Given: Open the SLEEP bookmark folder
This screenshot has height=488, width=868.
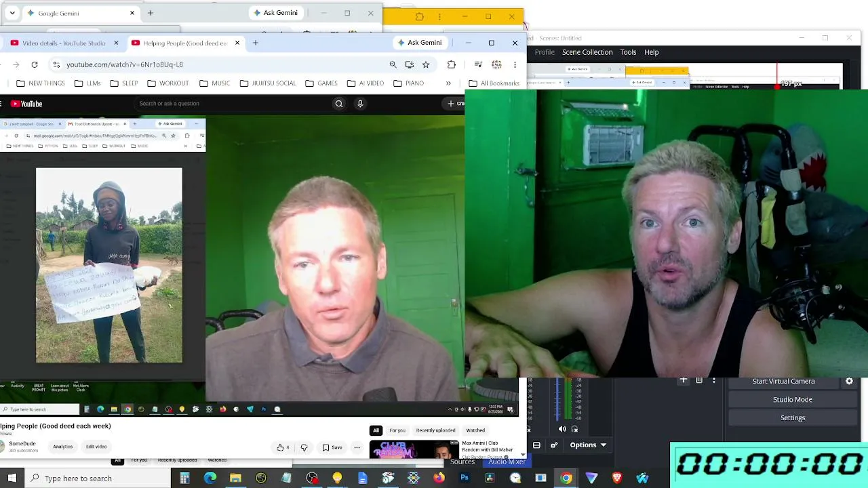Looking at the screenshot, I should click(x=123, y=83).
